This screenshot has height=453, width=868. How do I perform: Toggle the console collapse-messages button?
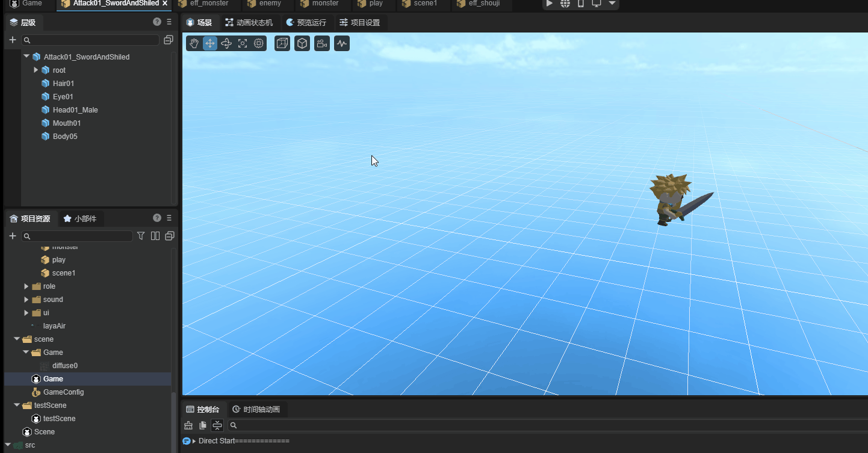[x=217, y=425]
